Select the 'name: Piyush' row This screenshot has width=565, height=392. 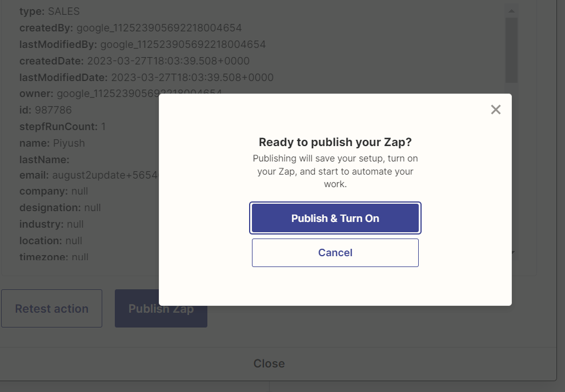[x=51, y=143]
